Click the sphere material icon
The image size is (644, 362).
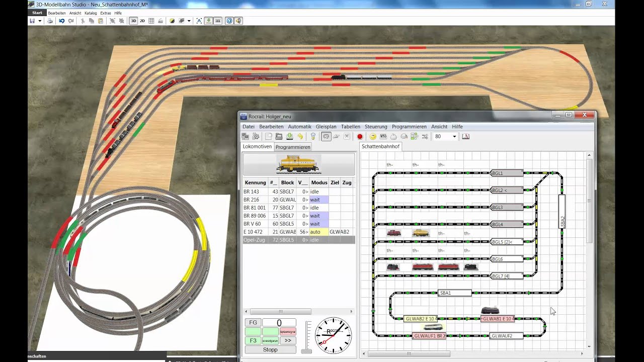point(172,21)
